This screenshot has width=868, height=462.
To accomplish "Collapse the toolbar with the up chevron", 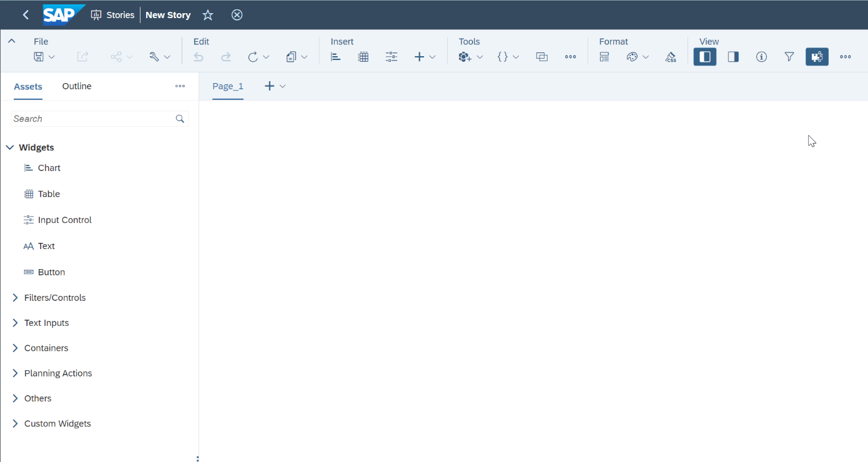I will [x=11, y=41].
